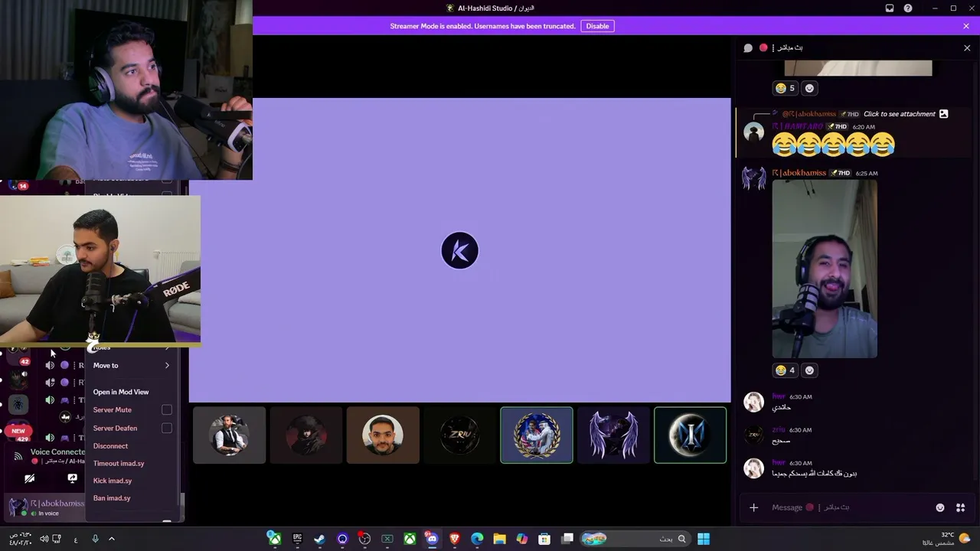Toggle the 5 laughing emoji reaction

[x=785, y=88]
